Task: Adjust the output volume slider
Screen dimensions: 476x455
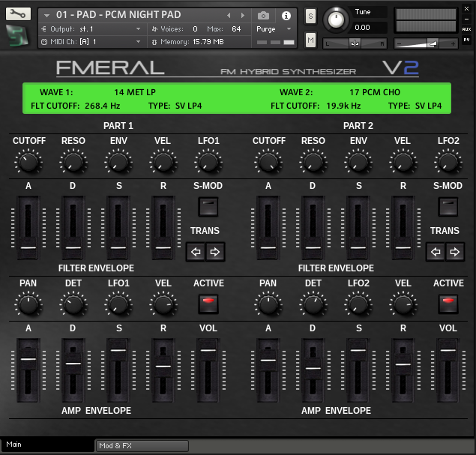Action: pyautogui.click(x=426, y=43)
